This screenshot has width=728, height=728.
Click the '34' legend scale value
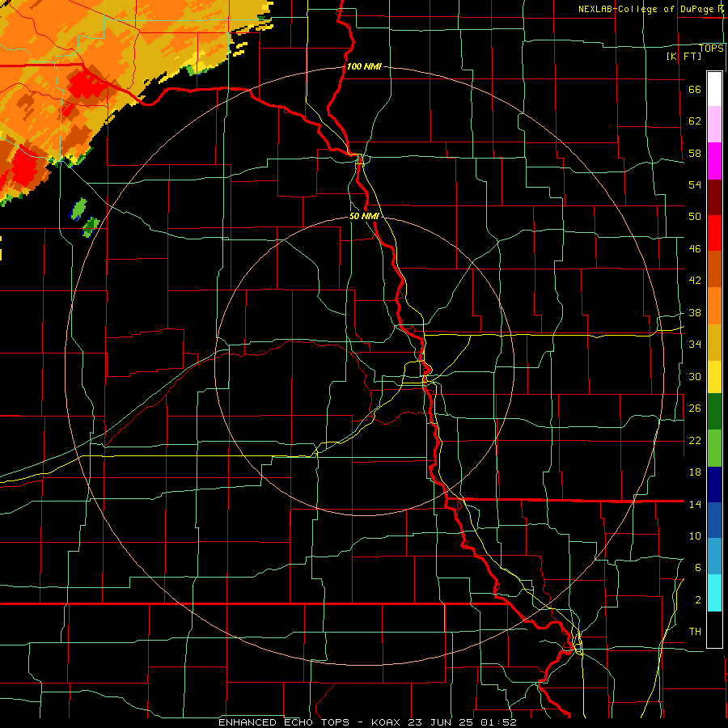[695, 344]
